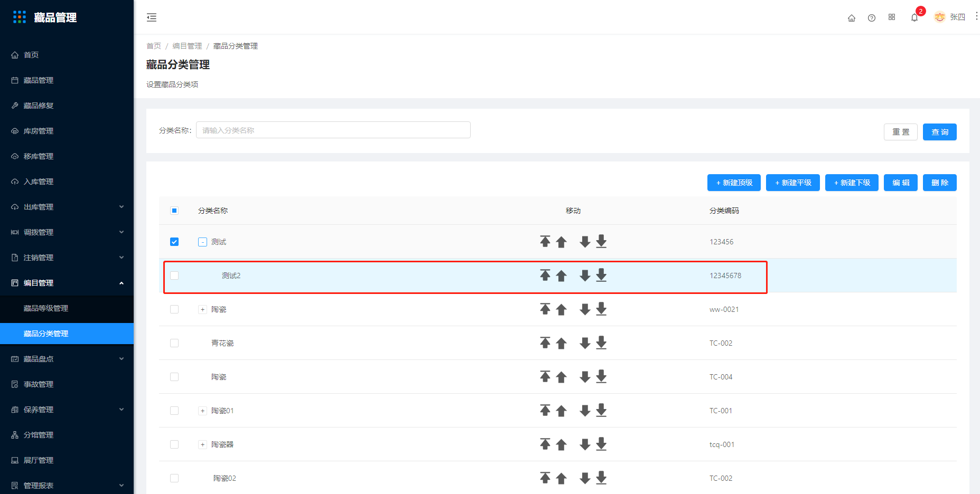Collapse the 测试 tree node
The height and width of the screenshot is (494, 980).
202,242
